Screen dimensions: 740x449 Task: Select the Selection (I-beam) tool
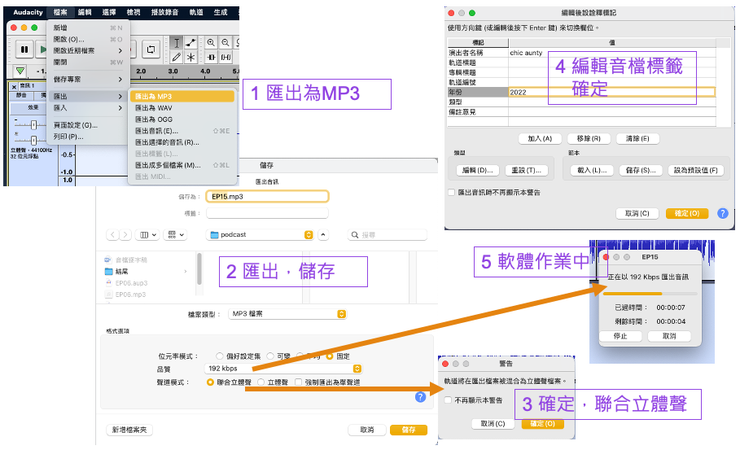177,43
